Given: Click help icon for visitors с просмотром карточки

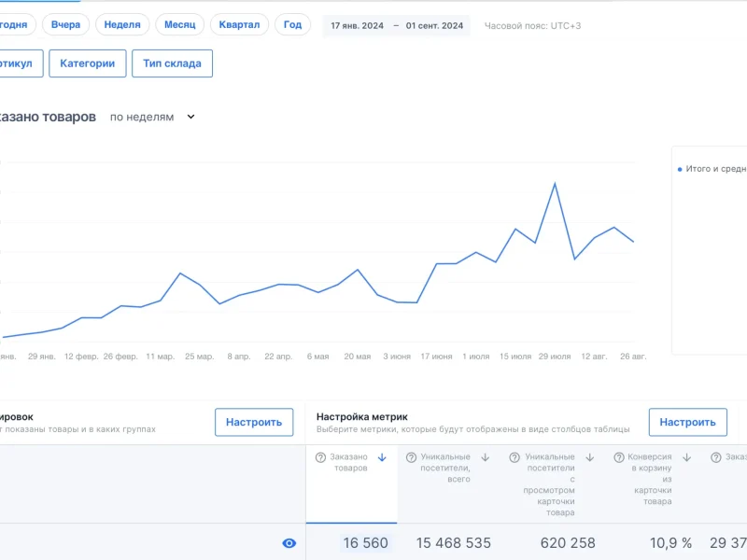Looking at the screenshot, I should [x=515, y=457].
